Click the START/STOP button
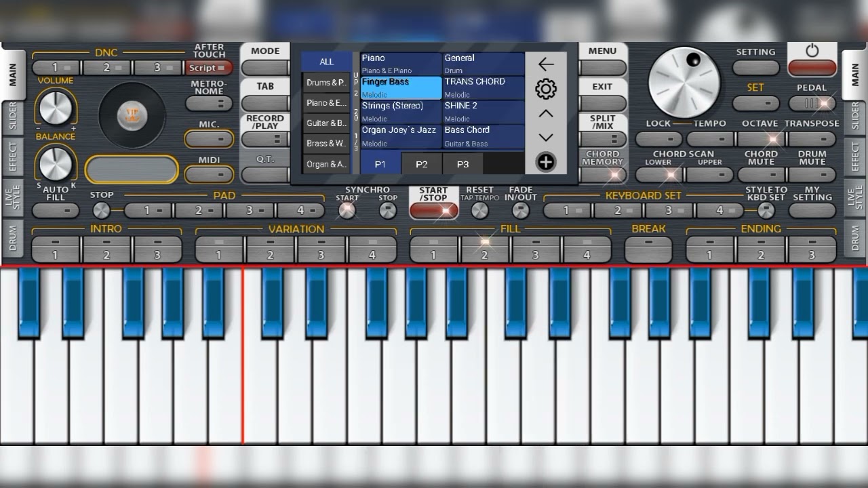868x488 pixels. click(434, 210)
